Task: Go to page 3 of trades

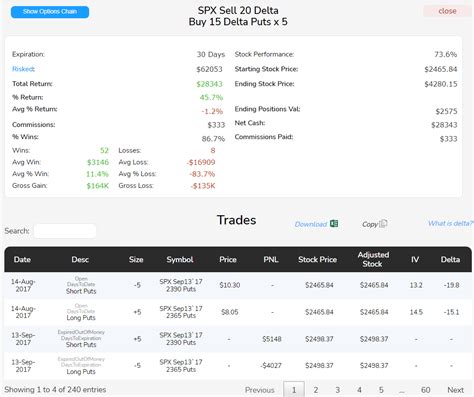Action: point(337,390)
